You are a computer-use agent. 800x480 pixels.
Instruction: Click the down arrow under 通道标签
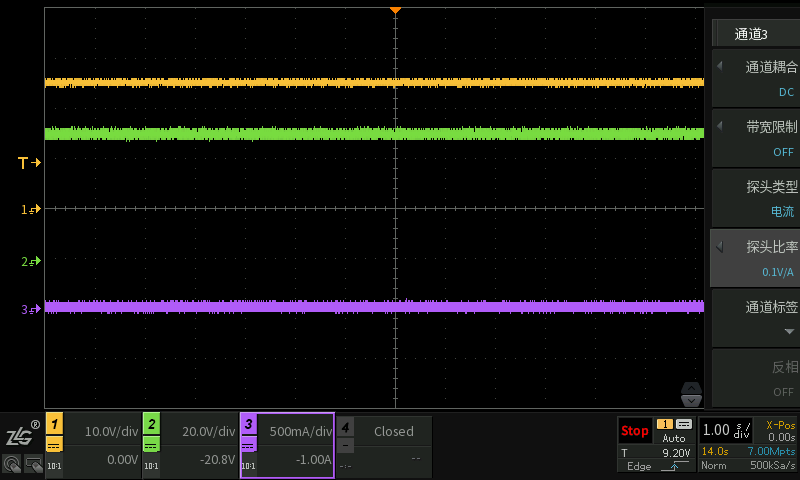(x=789, y=332)
